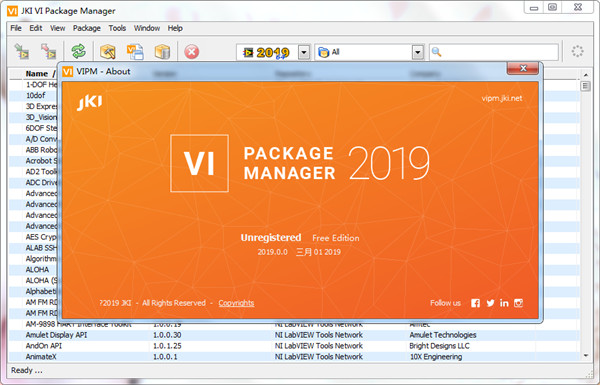Click the search magnifier icon
600x385 pixels.
pyautogui.click(x=436, y=52)
